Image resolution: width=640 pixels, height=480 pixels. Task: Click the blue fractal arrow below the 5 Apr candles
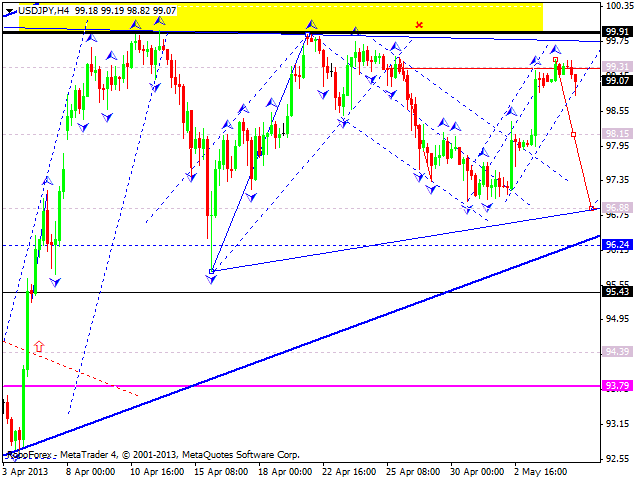tap(55, 283)
